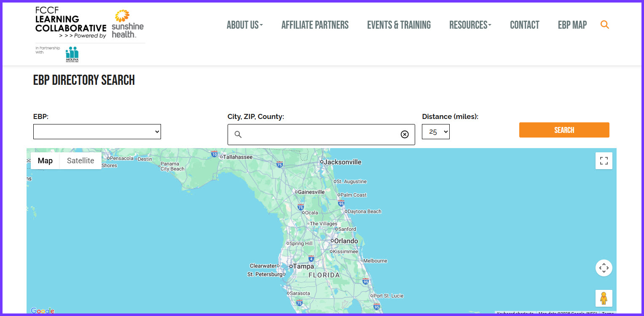644x316 pixels.
Task: Toggle fullscreen map view
Action: (604, 161)
